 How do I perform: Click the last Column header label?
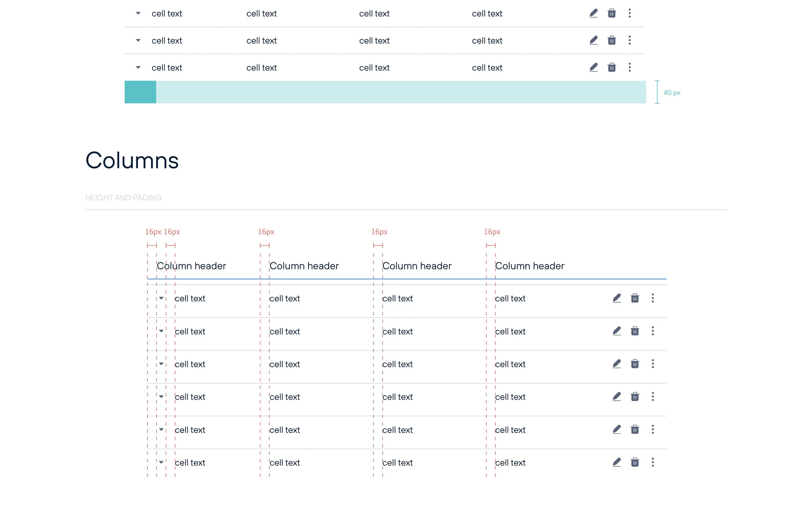pos(529,266)
